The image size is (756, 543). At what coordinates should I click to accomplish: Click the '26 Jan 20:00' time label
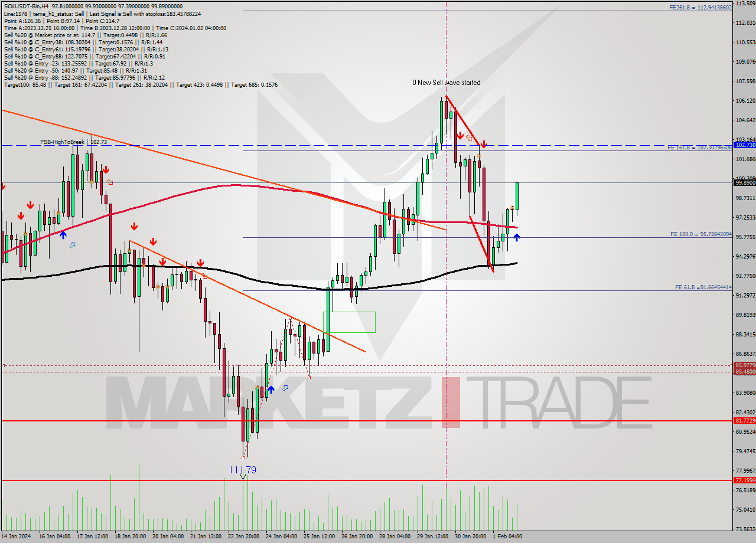[357, 537]
